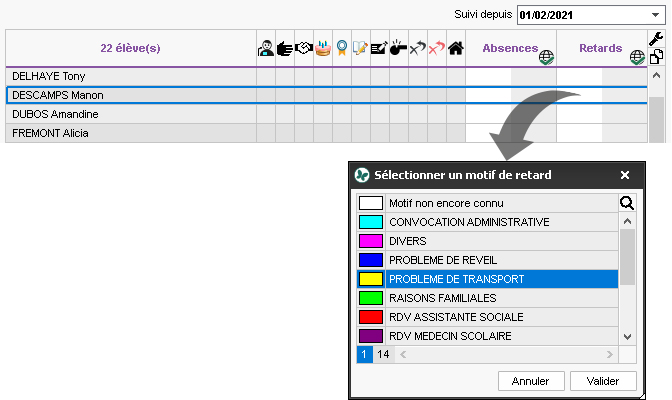Click the total count 14 indicator
Image resolution: width=672 pixels, height=400 pixels.
coord(383,355)
